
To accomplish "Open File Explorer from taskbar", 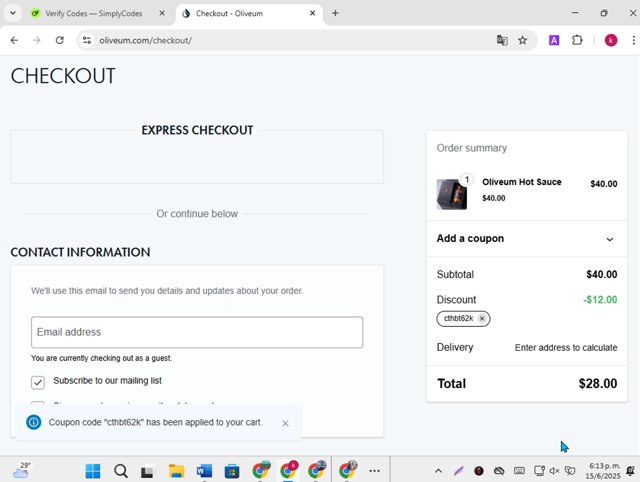I will [x=176, y=471].
